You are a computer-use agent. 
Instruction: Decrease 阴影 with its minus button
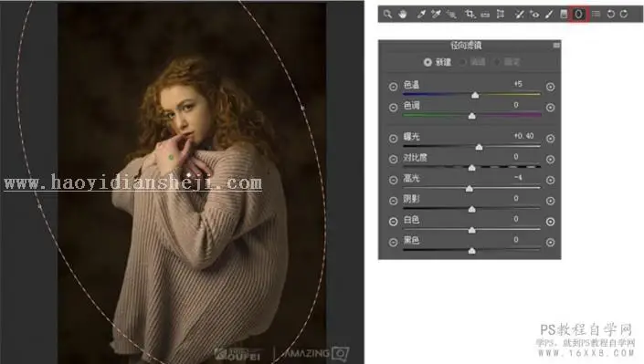point(393,201)
